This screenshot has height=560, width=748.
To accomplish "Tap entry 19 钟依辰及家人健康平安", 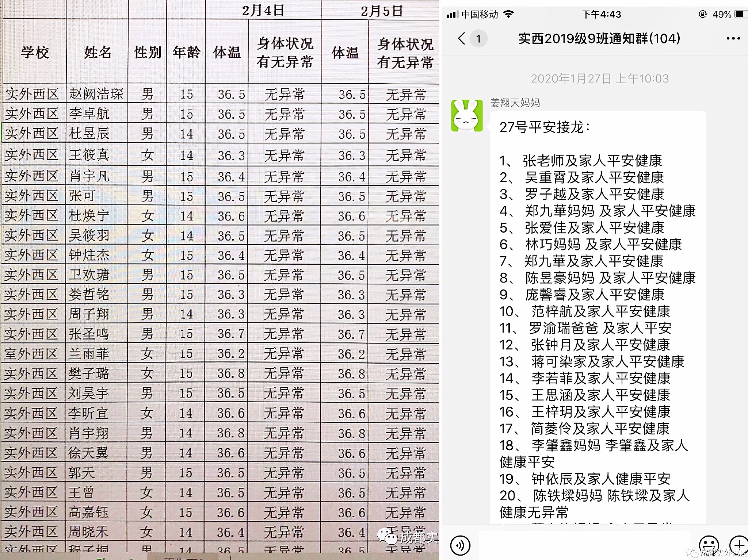I will coord(585,479).
